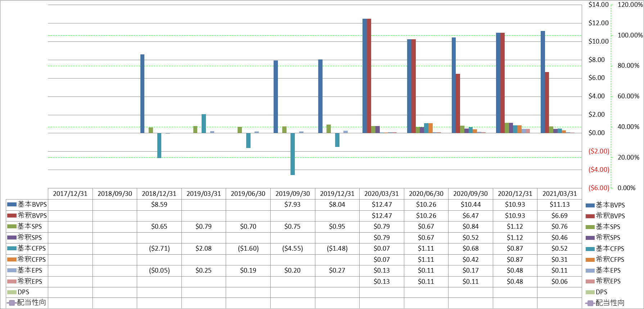Click the blue 2018/12/31 基本BVPS bar

tap(142, 94)
